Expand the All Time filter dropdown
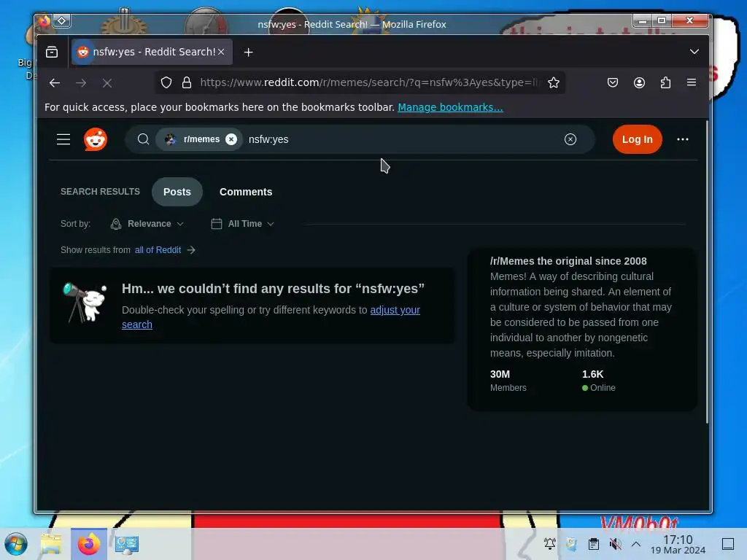 click(x=242, y=224)
